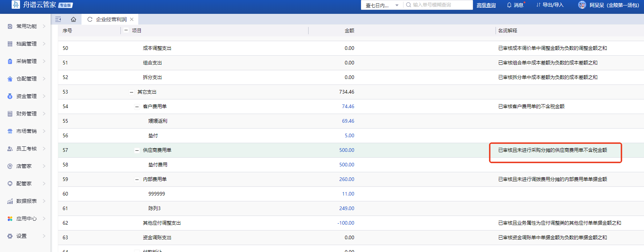
Task: Click 高级查询 link
Action: click(x=486, y=5)
